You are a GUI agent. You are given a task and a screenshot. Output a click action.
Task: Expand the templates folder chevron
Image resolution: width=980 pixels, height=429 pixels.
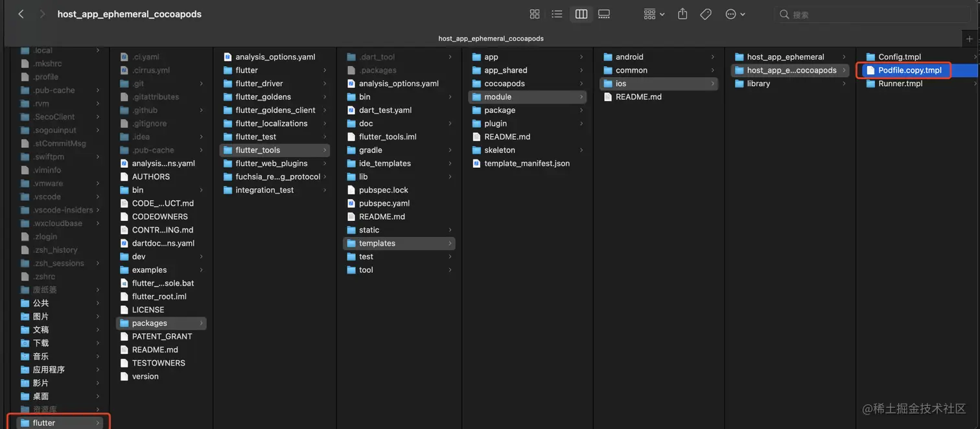[450, 244]
